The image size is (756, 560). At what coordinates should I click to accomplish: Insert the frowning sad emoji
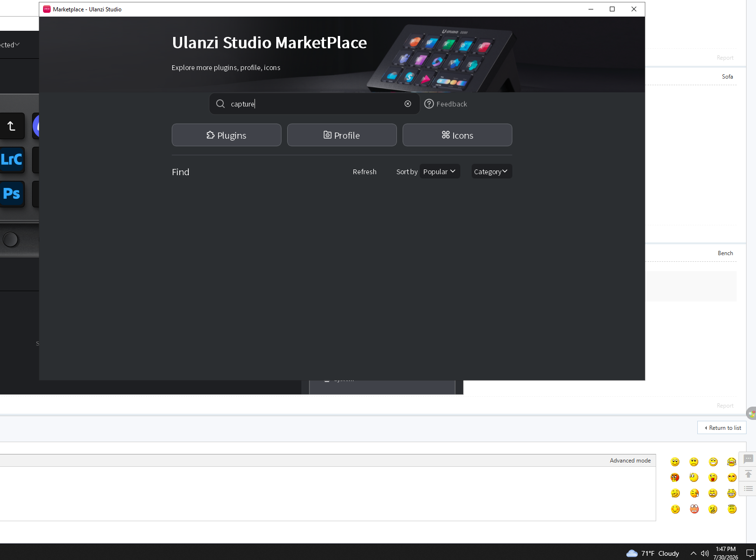point(694,462)
